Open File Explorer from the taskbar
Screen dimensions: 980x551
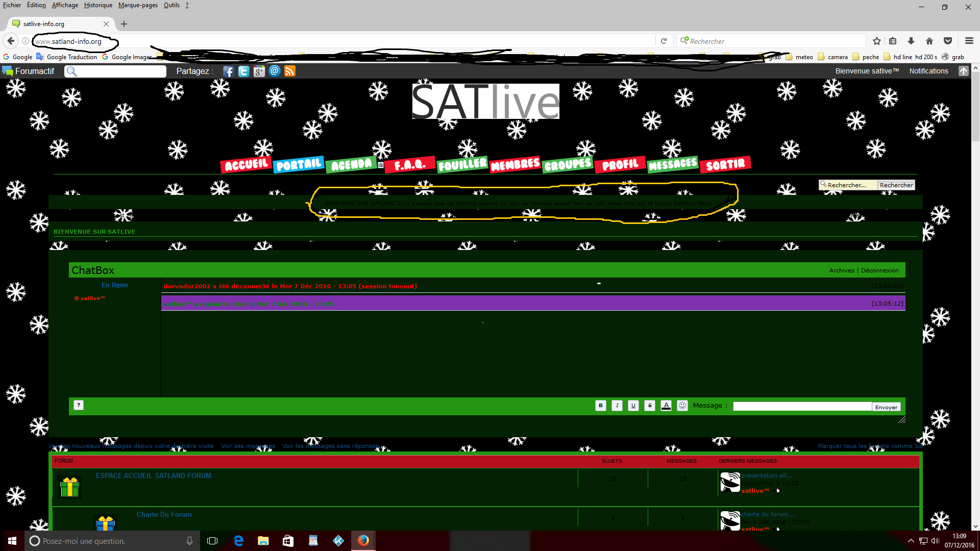click(x=263, y=541)
